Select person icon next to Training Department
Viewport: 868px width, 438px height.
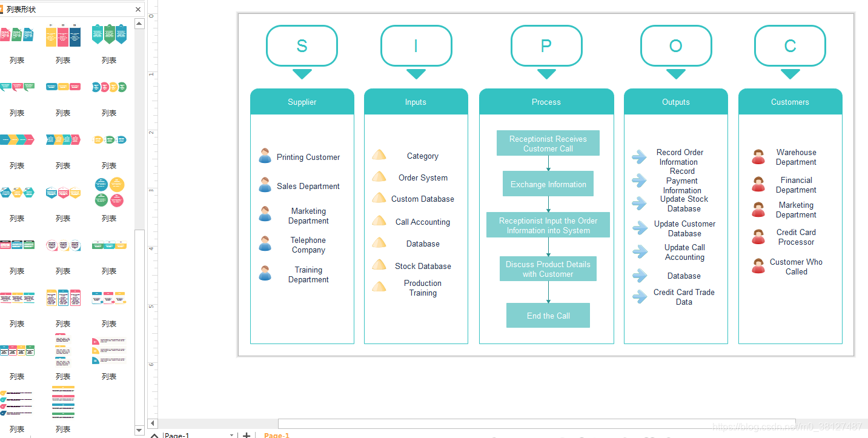pos(265,273)
